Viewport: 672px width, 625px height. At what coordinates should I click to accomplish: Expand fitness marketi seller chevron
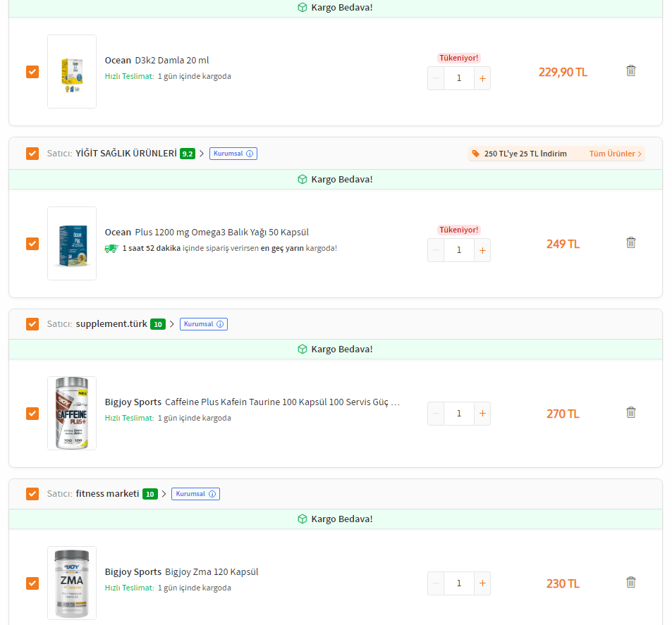164,494
